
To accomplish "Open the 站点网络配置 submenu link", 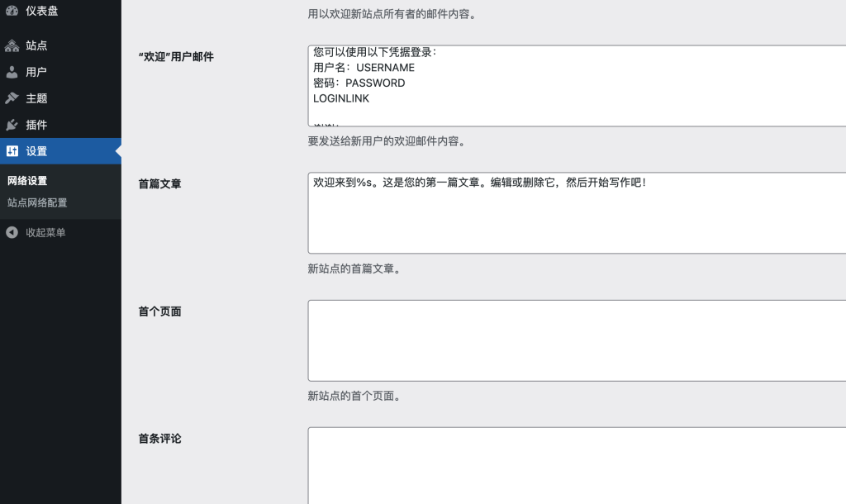I will click(x=37, y=202).
